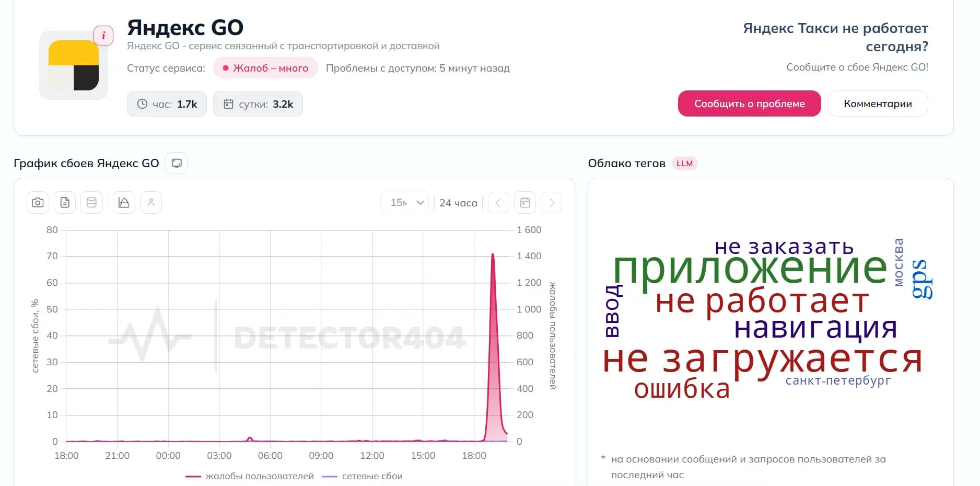The height and width of the screenshot is (486, 980).
Task: Click the monitor icon next to График сбоев
Action: point(177,163)
